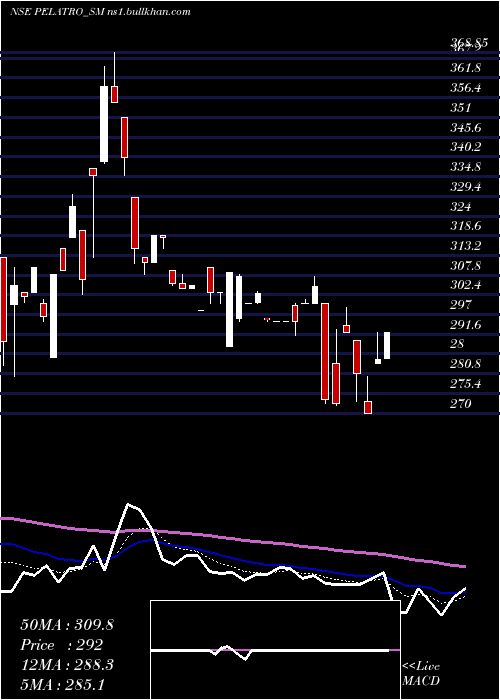Select the 340.2 price axis label
Image resolution: width=500 pixels, height=700 pixels.
click(x=466, y=147)
